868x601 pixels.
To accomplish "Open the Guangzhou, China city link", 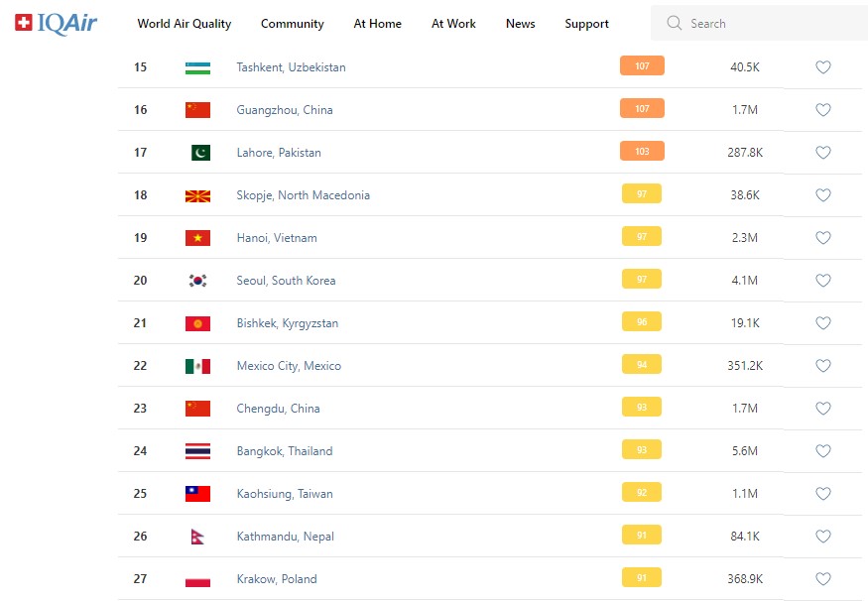I will 285,110.
